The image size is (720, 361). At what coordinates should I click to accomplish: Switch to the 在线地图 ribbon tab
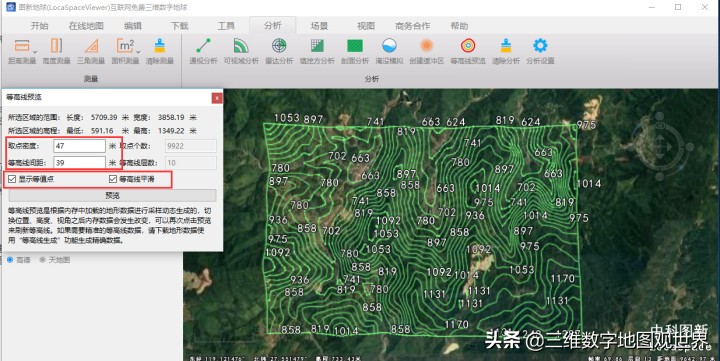(86, 26)
